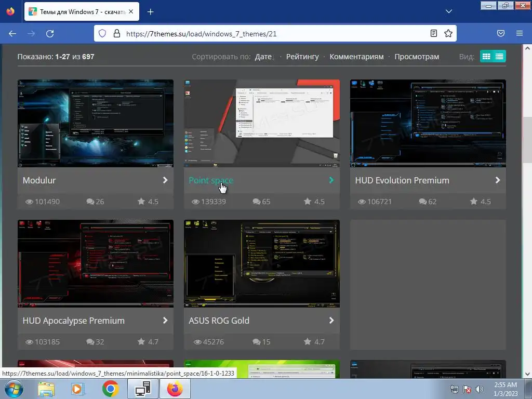The height and width of the screenshot is (399, 532).
Task: Reload the page with refresh icon
Action: point(50,34)
